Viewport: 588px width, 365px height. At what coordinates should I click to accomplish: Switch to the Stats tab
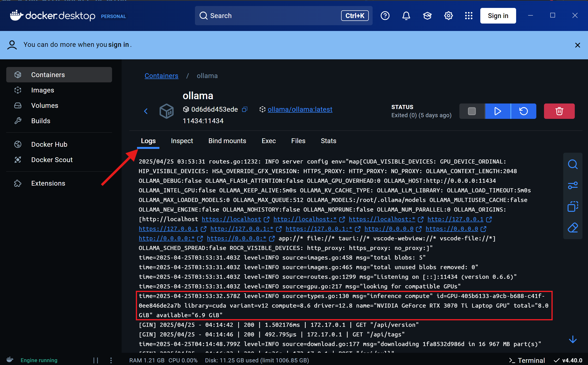click(328, 141)
